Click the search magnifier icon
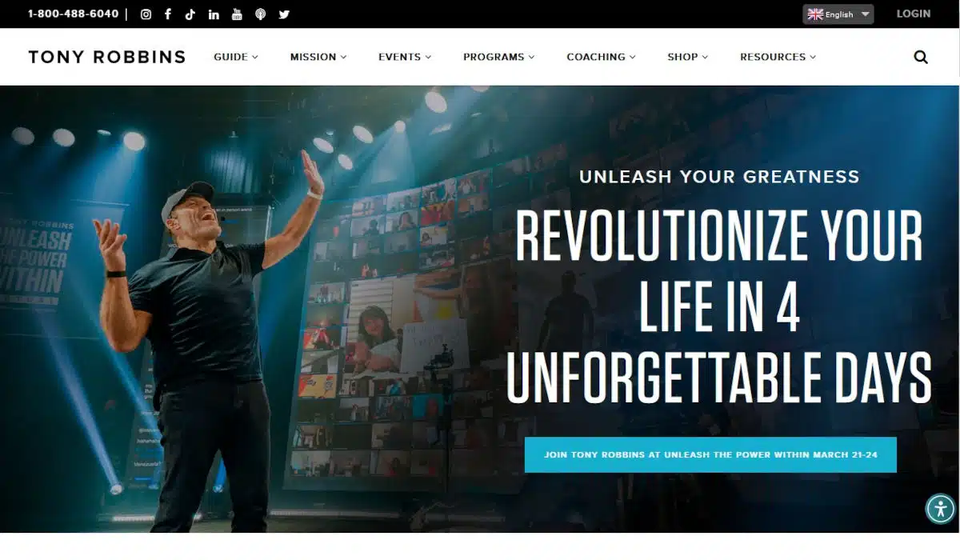Image resolution: width=960 pixels, height=560 pixels. click(921, 57)
